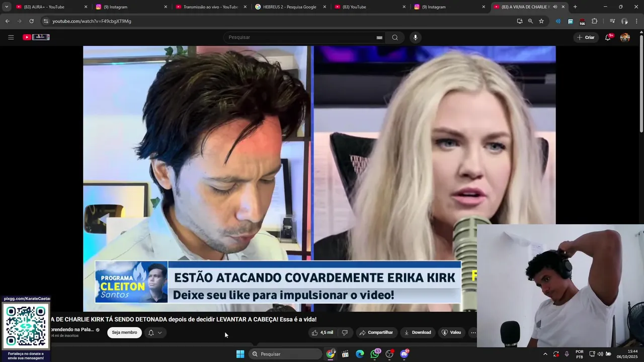Click Seja membro button
This screenshot has height=362, width=644.
pyautogui.click(x=124, y=332)
